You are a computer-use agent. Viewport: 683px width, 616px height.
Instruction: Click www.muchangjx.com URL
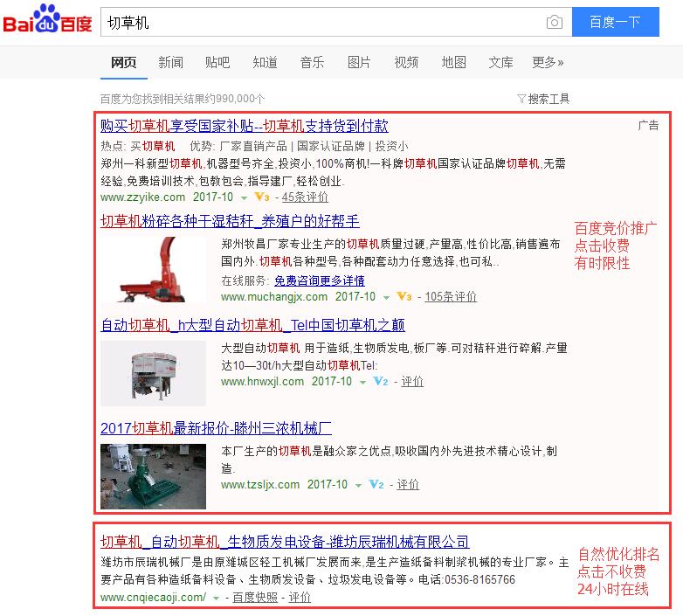click(x=274, y=297)
